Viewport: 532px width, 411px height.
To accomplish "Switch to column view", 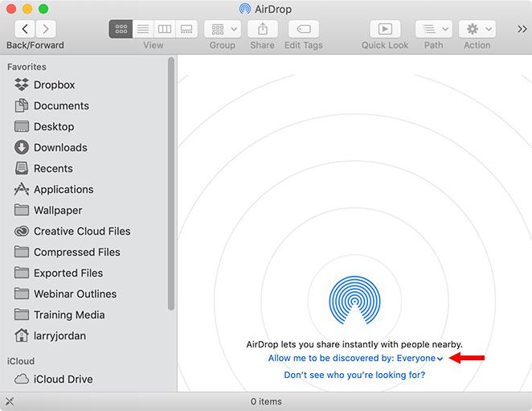I will pos(165,29).
